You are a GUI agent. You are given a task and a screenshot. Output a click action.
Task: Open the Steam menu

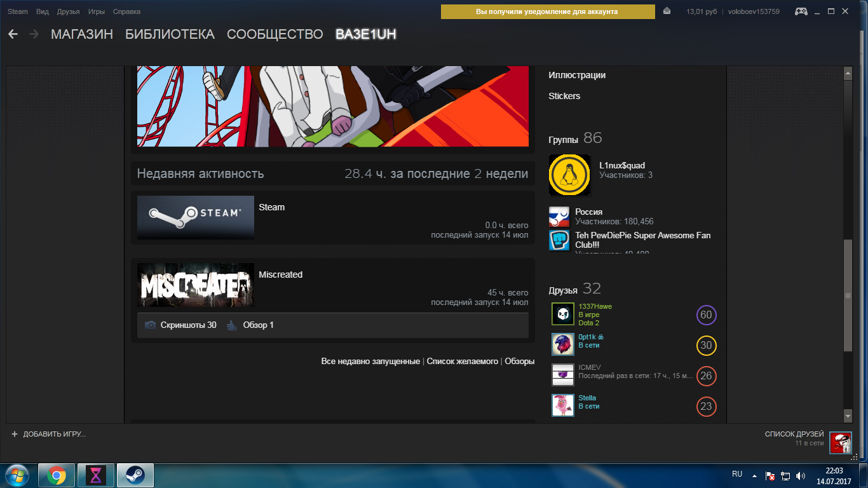click(18, 11)
